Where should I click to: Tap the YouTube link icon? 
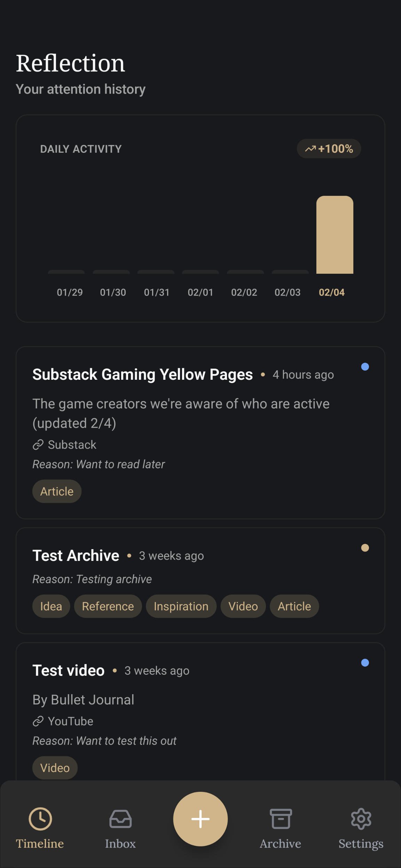38,721
